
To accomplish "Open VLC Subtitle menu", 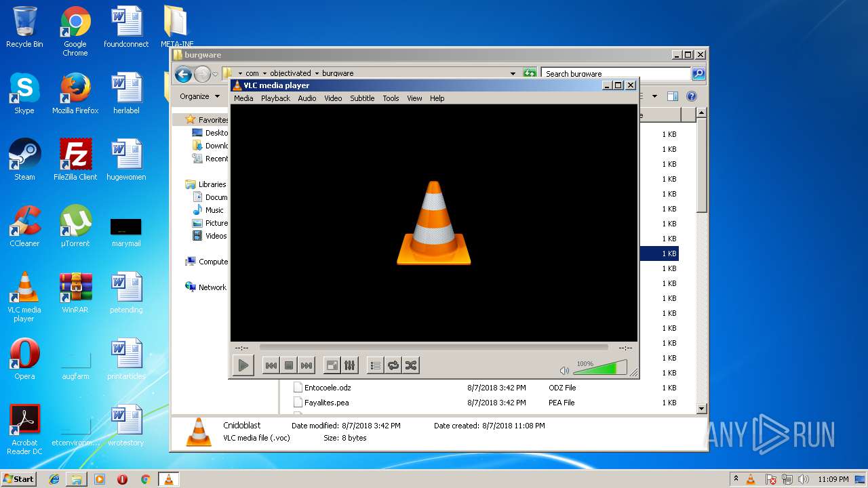I will coord(362,98).
